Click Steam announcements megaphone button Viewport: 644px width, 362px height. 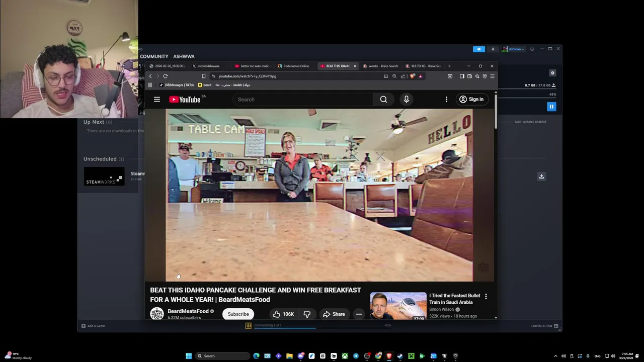click(x=478, y=49)
